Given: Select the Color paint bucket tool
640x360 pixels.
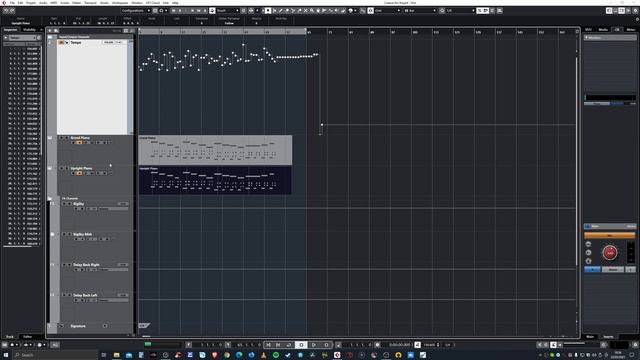Looking at the screenshot, I should point(350,11).
